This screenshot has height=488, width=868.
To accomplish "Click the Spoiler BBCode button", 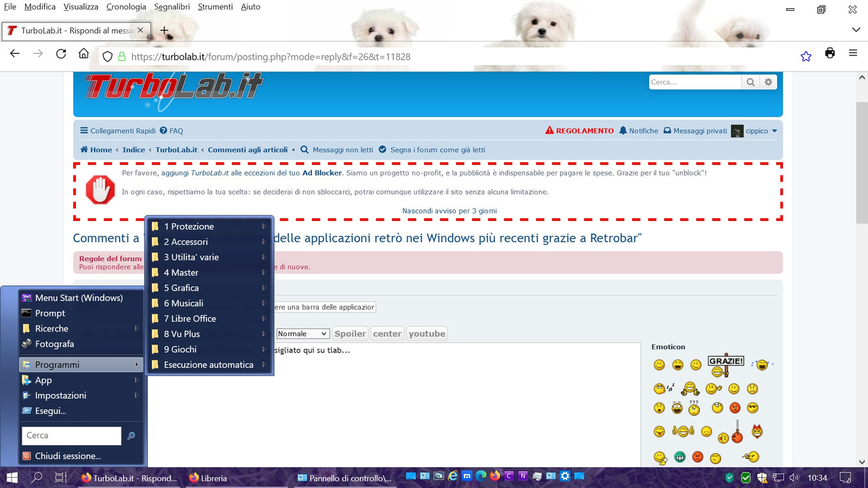I will click(350, 333).
